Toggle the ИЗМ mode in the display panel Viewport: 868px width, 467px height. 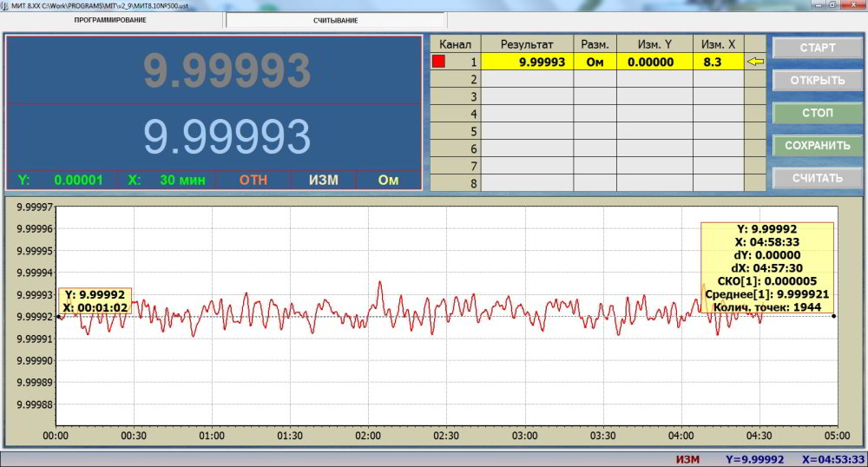click(x=323, y=181)
